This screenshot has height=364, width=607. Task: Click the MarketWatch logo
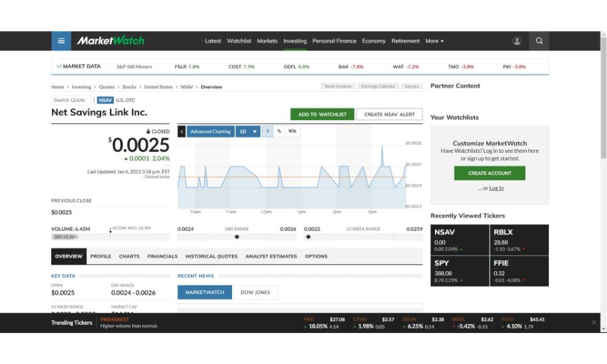pyautogui.click(x=111, y=40)
